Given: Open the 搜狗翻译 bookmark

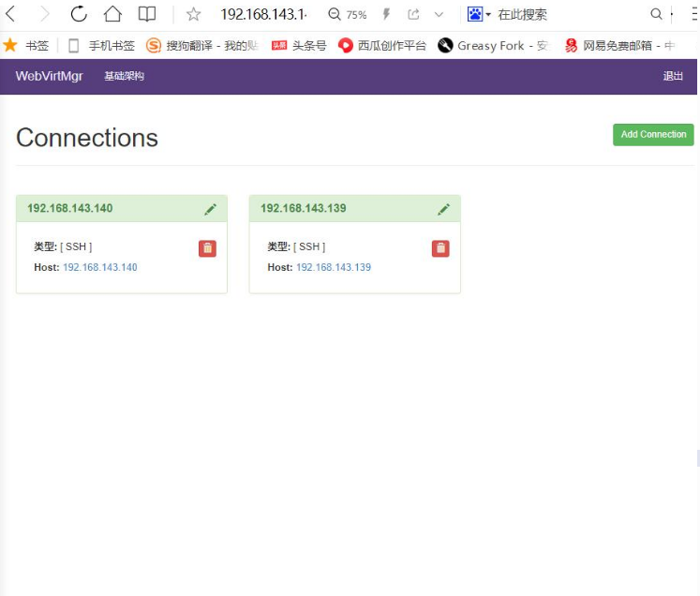Looking at the screenshot, I should pos(202,46).
